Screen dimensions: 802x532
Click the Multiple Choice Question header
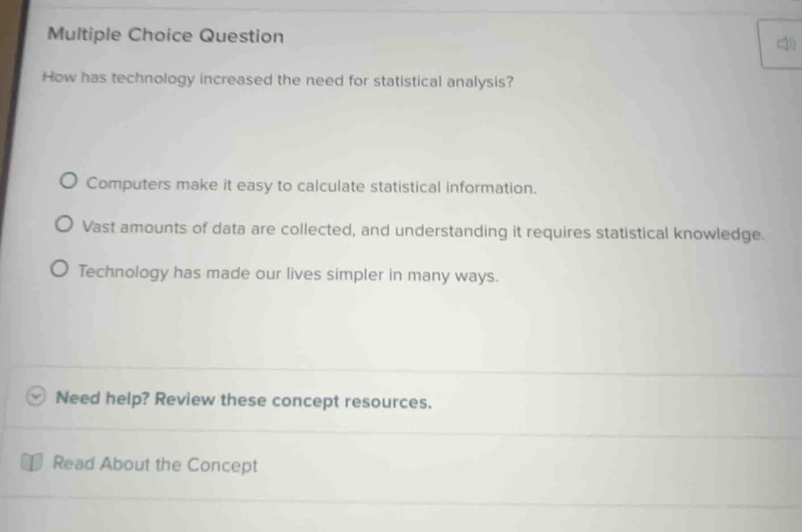pyautogui.click(x=164, y=36)
